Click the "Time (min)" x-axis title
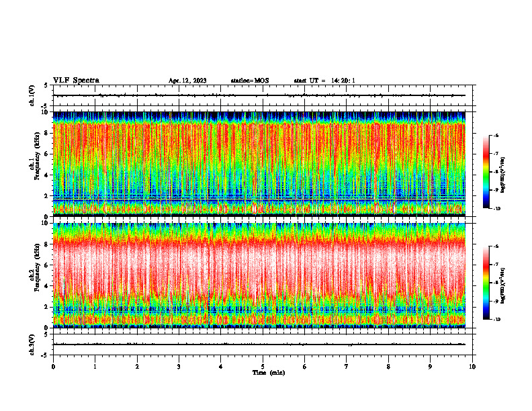Screen dimensions: 532x411 click(x=269, y=373)
